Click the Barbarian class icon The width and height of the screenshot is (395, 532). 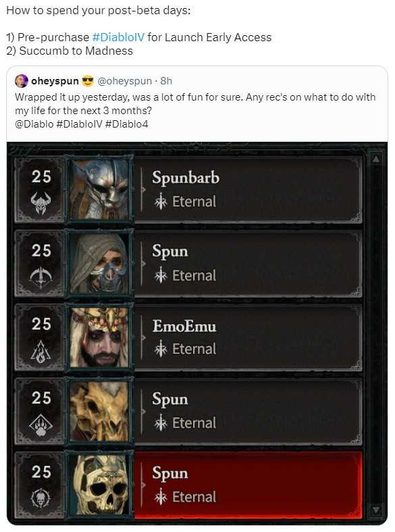pyautogui.click(x=41, y=203)
